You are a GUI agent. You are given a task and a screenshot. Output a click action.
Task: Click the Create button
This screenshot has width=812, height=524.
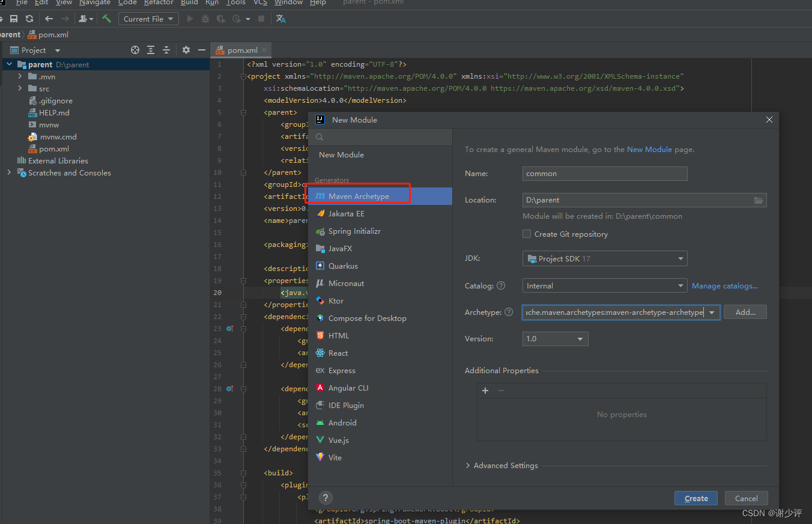tap(696, 498)
